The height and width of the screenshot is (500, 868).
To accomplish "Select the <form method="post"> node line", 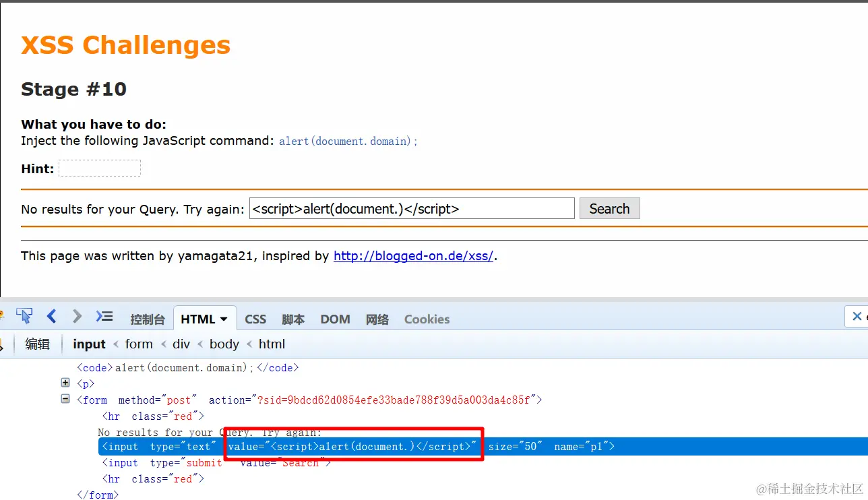I will pos(309,400).
